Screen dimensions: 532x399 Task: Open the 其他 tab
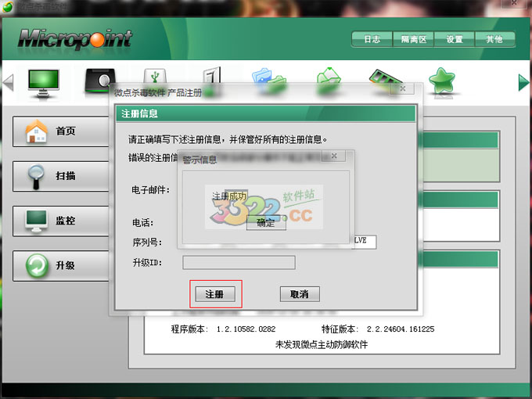(x=494, y=39)
